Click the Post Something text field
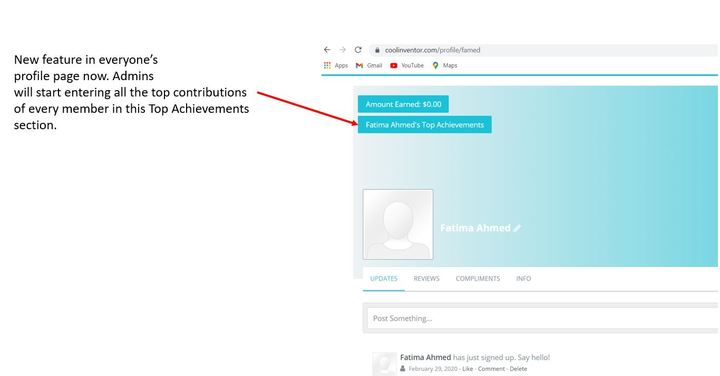This screenshot has width=720, height=376. 543,318
